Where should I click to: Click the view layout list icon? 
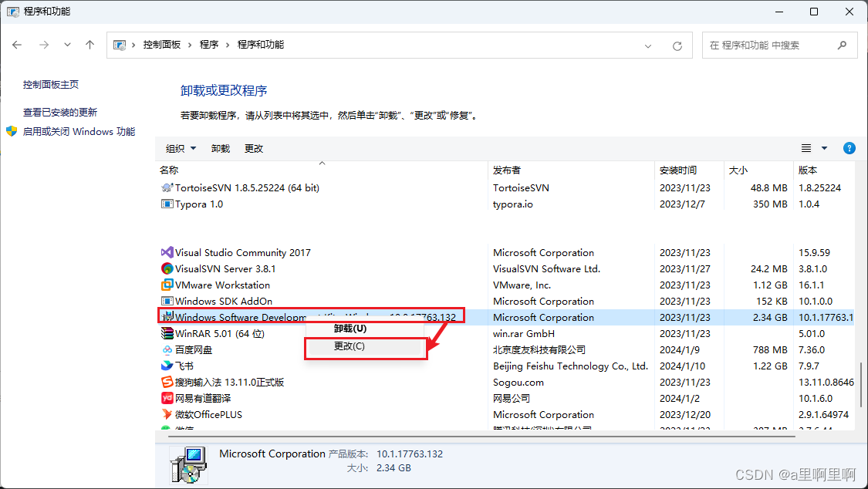806,148
